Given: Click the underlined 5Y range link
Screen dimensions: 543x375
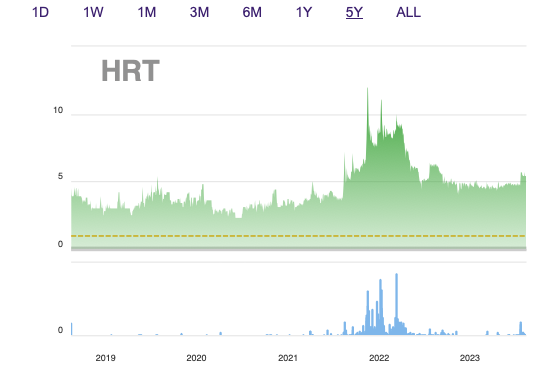Looking at the screenshot, I should pyautogui.click(x=354, y=12).
